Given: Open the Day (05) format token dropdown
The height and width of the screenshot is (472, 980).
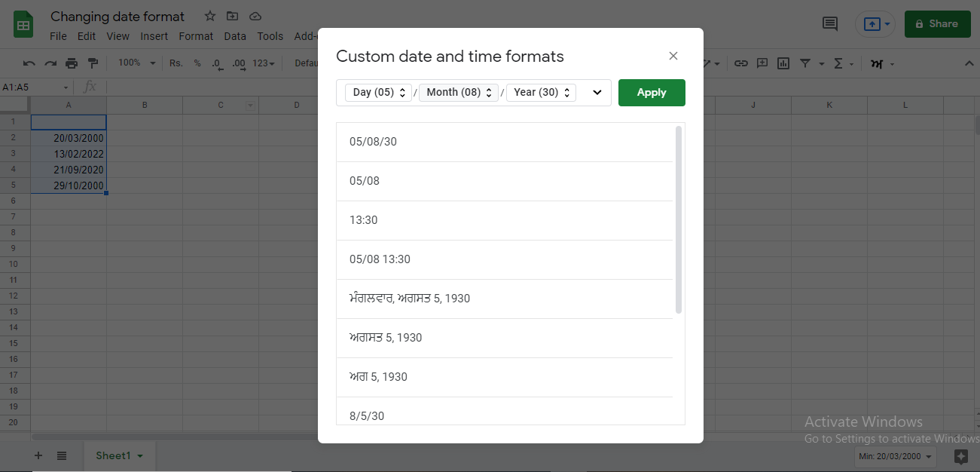Looking at the screenshot, I should tap(379, 93).
